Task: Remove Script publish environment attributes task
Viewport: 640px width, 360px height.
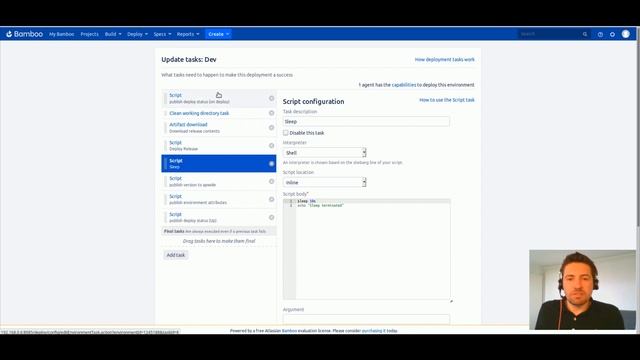Action: [x=271, y=200]
